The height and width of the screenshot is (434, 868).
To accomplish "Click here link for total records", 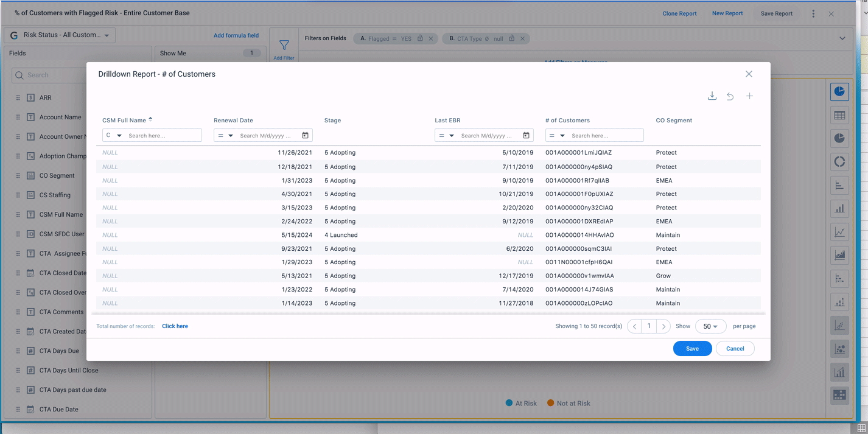I will pos(175,326).
